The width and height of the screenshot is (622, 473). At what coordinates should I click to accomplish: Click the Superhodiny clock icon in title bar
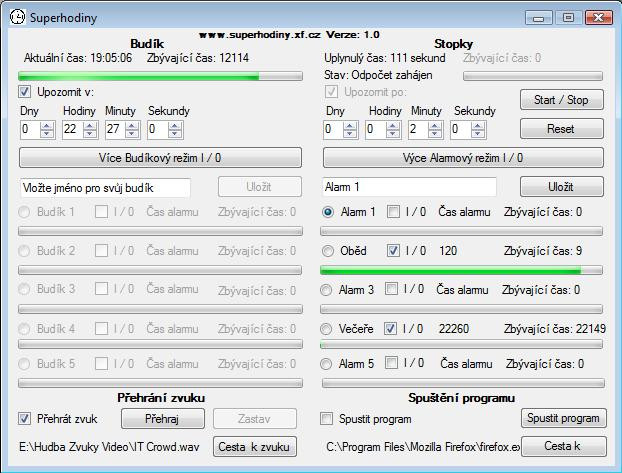click(x=17, y=17)
